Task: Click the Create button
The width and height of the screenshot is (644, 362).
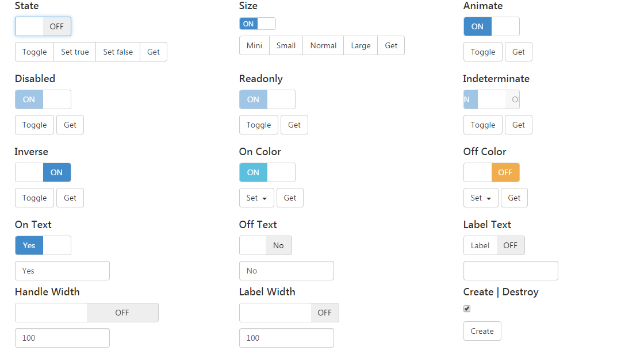Action: pos(482,331)
